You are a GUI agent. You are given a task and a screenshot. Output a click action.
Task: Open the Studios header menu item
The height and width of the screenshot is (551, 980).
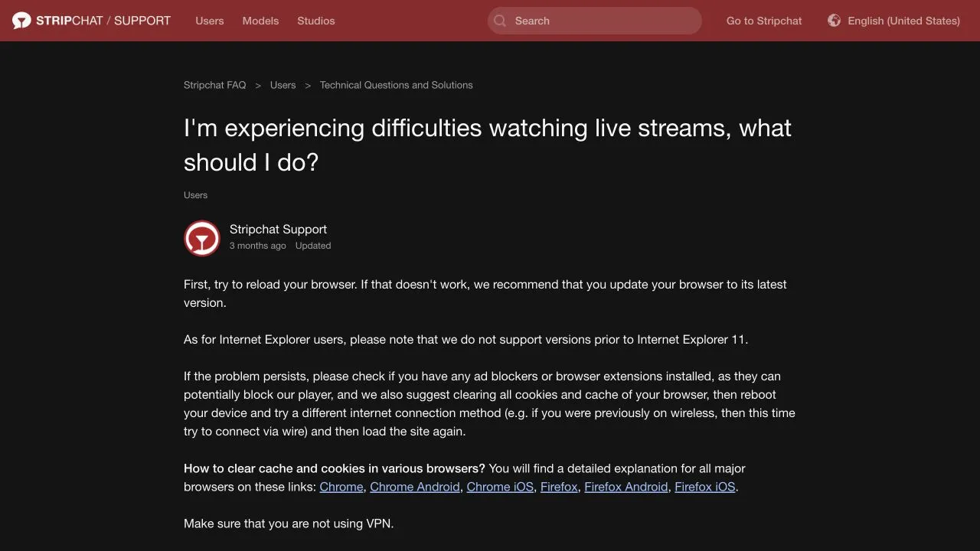[x=316, y=21]
